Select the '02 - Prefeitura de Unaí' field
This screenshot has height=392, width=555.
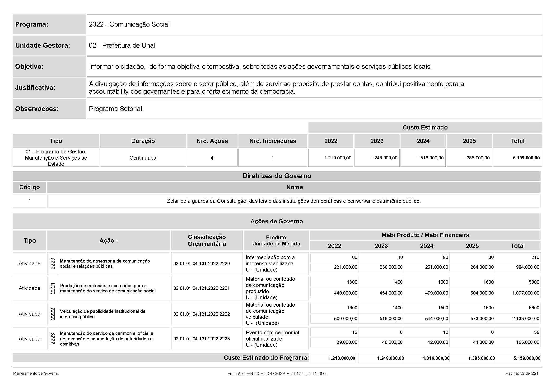122,45
